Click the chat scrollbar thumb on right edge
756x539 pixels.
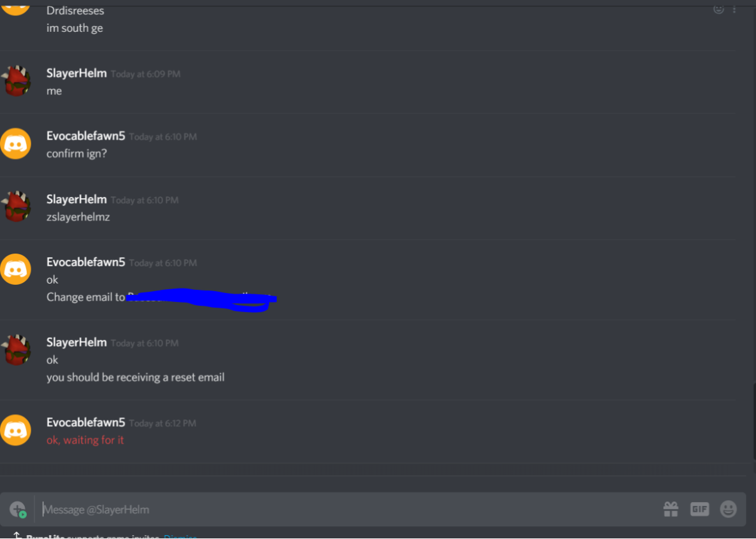click(754, 421)
